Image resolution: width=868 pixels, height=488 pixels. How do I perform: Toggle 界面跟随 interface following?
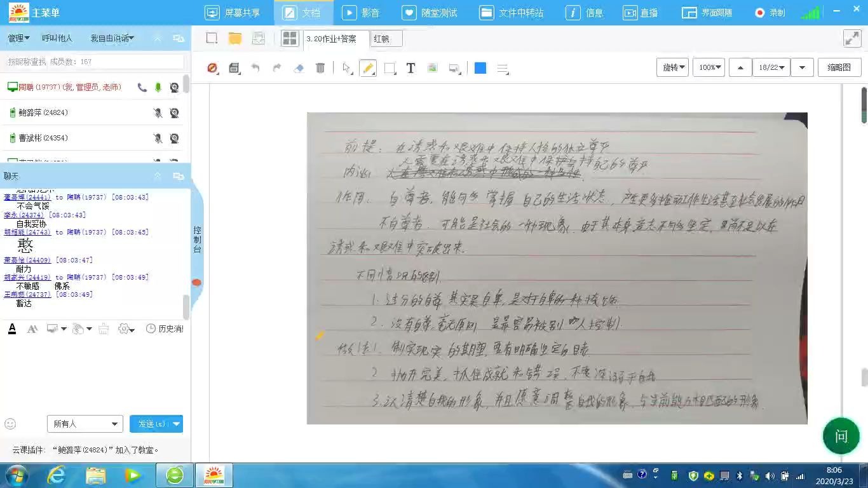click(x=707, y=13)
